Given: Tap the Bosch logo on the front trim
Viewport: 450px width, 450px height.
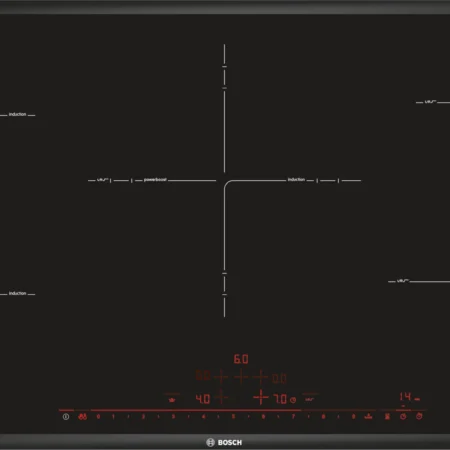Looking at the screenshot, I should (x=224, y=442).
